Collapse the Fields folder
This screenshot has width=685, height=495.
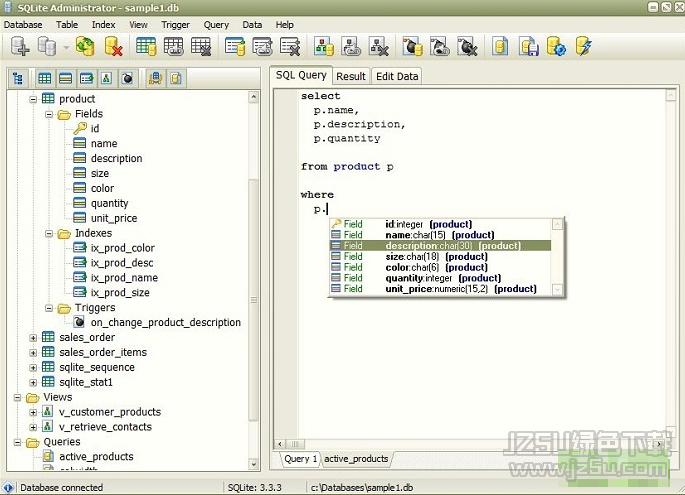tap(49, 114)
